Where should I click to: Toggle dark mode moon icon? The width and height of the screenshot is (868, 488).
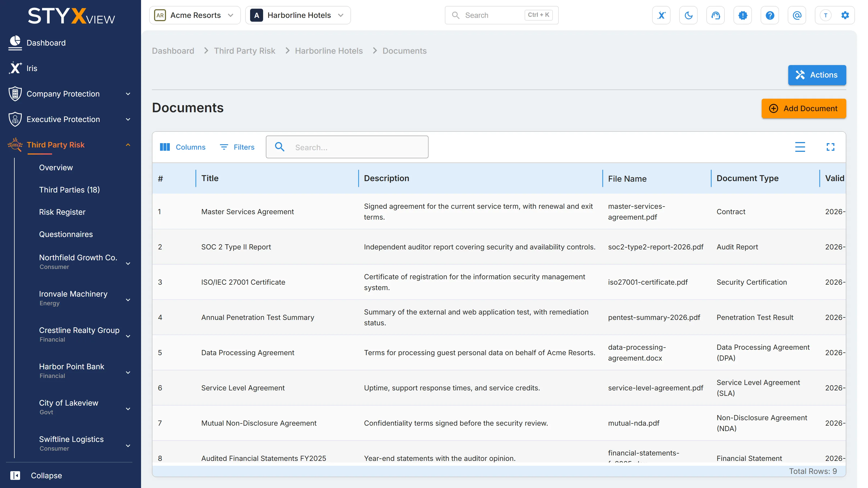pos(688,15)
